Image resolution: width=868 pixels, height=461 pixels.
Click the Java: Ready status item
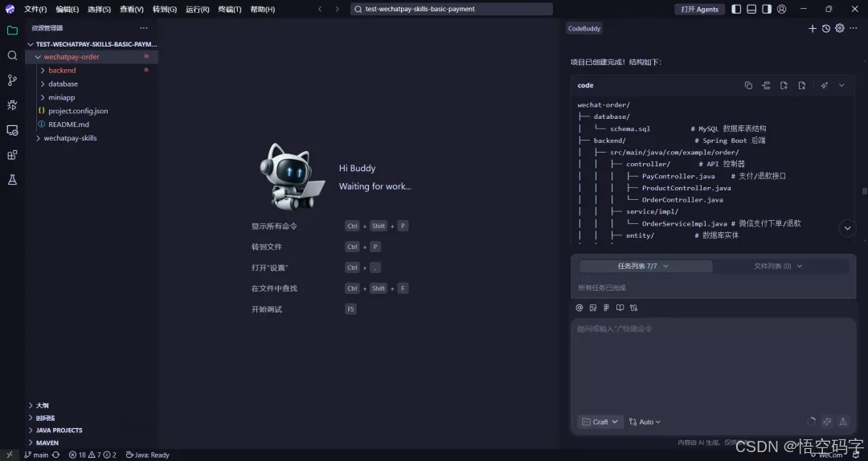click(x=147, y=455)
